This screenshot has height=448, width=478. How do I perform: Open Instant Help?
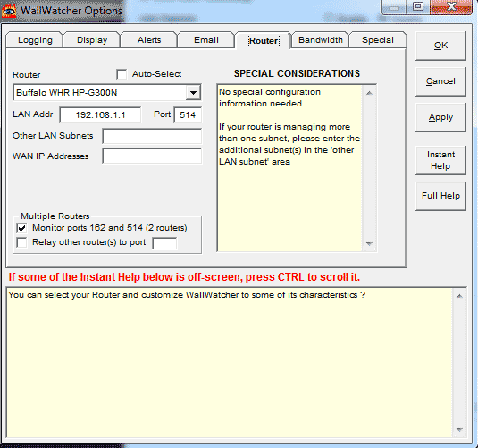click(x=440, y=161)
